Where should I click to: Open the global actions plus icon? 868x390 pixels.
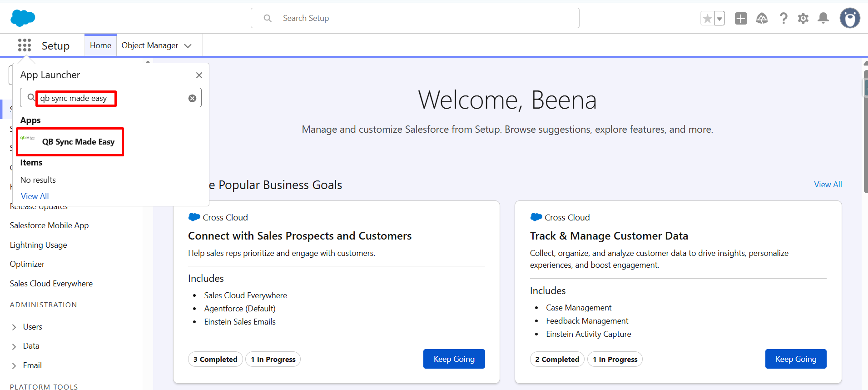[741, 19]
